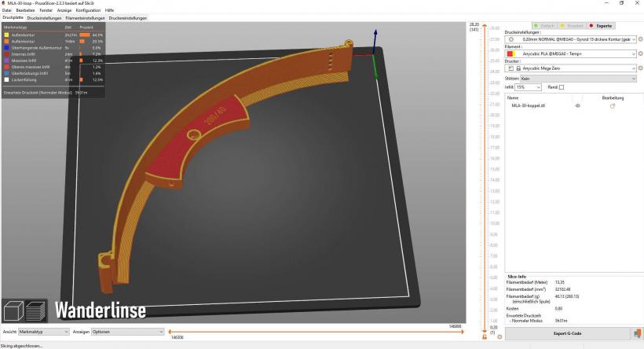
Task: Open the 3D editor view cube icon
Action: 13,310
